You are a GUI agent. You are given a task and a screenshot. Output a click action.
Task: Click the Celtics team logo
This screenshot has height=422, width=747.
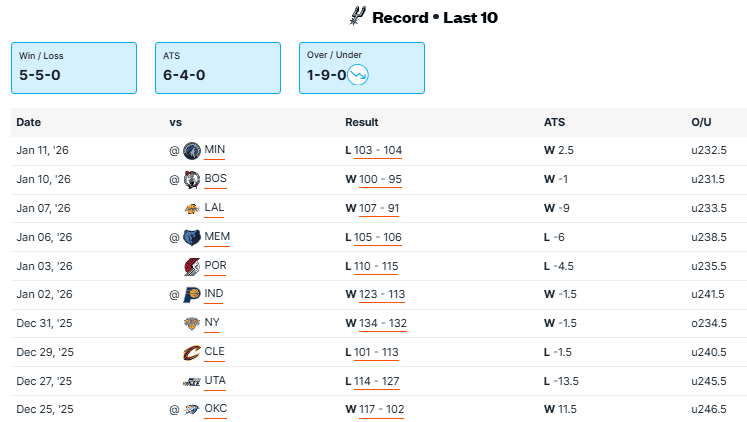pos(192,180)
